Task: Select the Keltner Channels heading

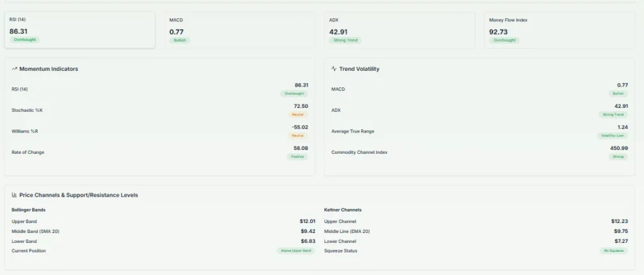Action: tap(343, 210)
